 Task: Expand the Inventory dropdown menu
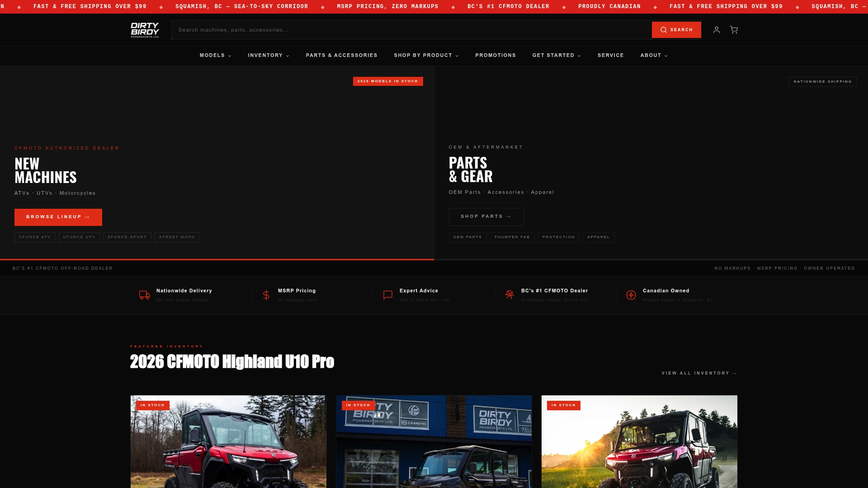coord(269,56)
